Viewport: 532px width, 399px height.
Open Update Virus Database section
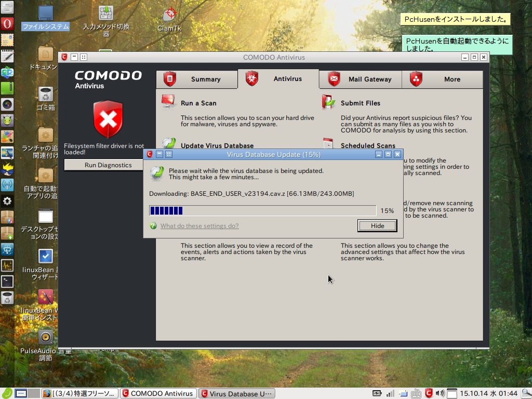(217, 145)
